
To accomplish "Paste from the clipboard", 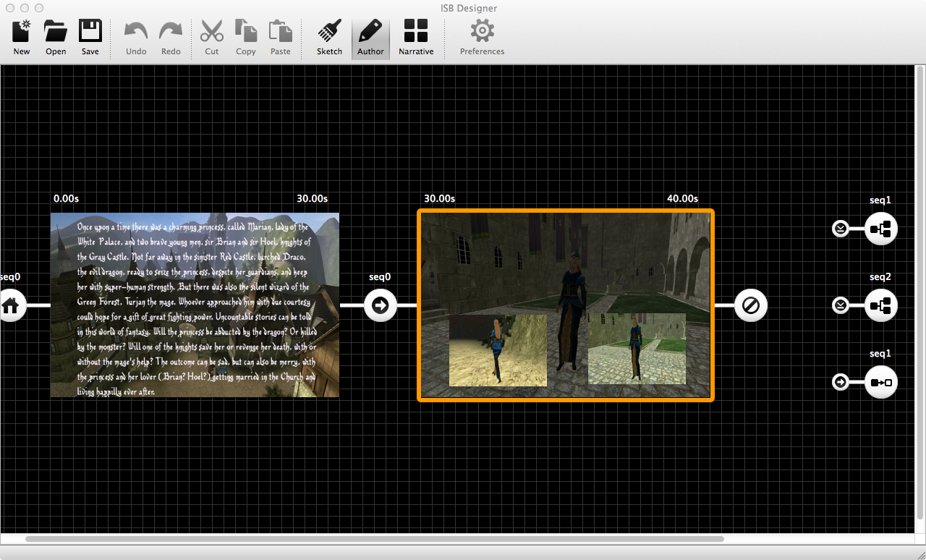I will (x=281, y=38).
